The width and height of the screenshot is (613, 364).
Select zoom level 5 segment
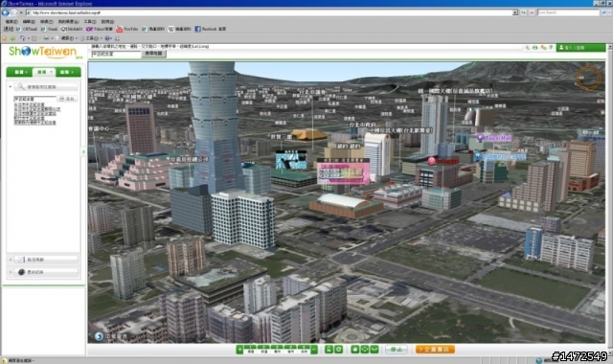point(304,349)
